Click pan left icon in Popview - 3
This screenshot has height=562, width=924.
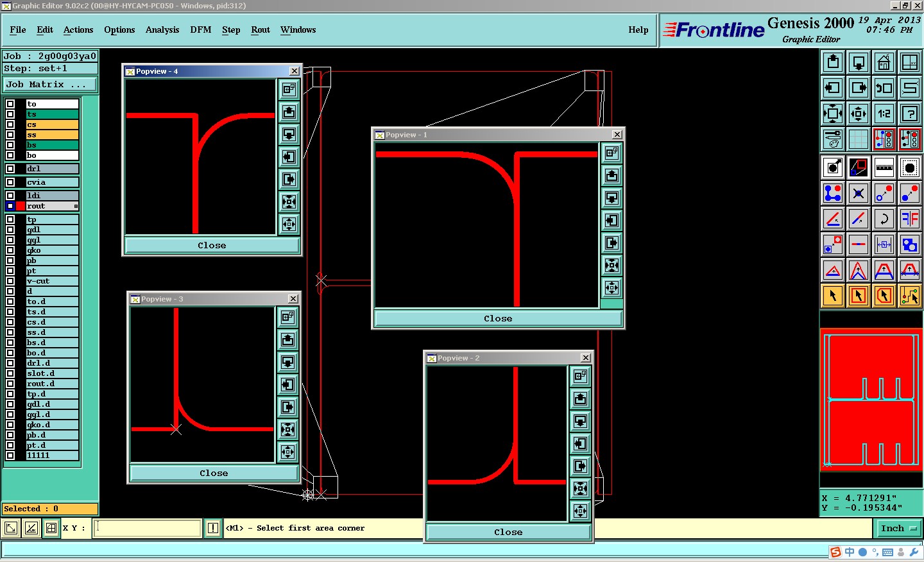pos(288,385)
